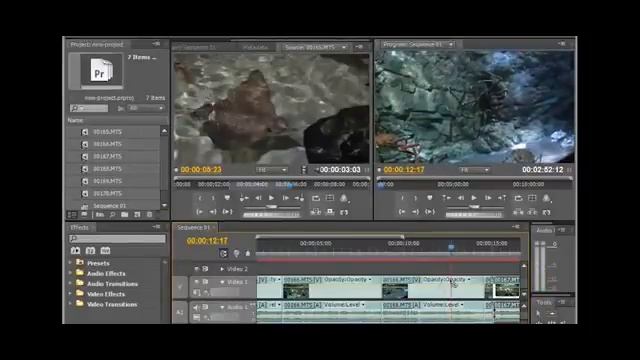The image size is (640, 360).
Task: Select the Tools panel tab
Action: click(544, 302)
